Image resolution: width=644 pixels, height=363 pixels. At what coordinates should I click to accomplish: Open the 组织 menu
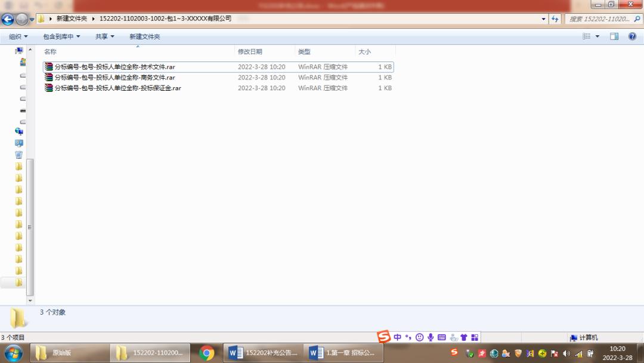click(18, 36)
